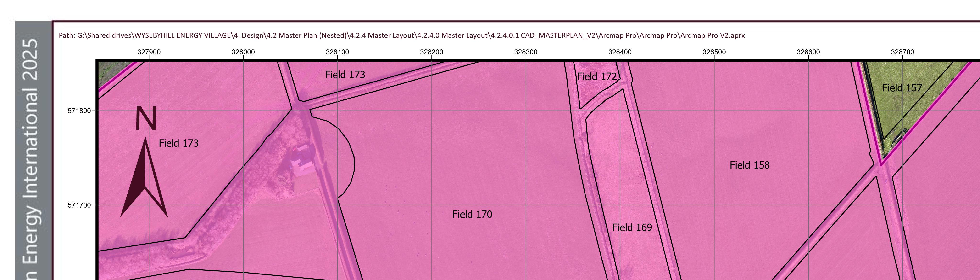Click the 328700 easting grid label
Screen dimensions: 980x280
pyautogui.click(x=902, y=52)
